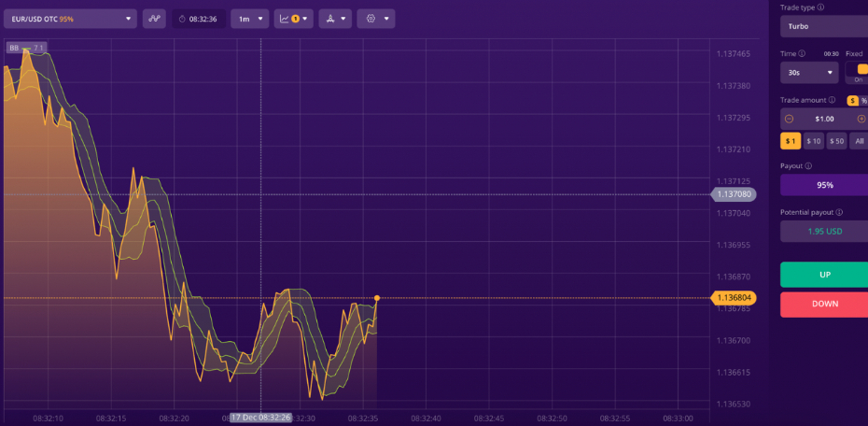Click the 08:32:36 clock display
868x426 pixels.
(199, 19)
